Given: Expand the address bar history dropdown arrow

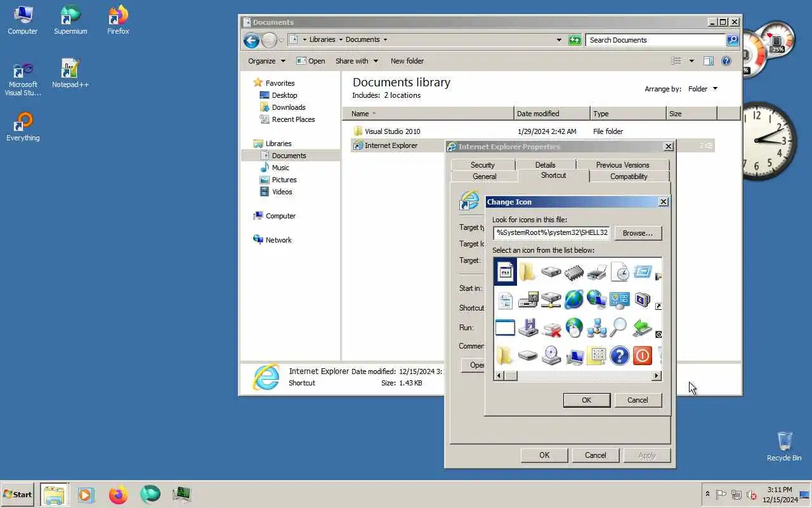Looking at the screenshot, I should pos(559,40).
